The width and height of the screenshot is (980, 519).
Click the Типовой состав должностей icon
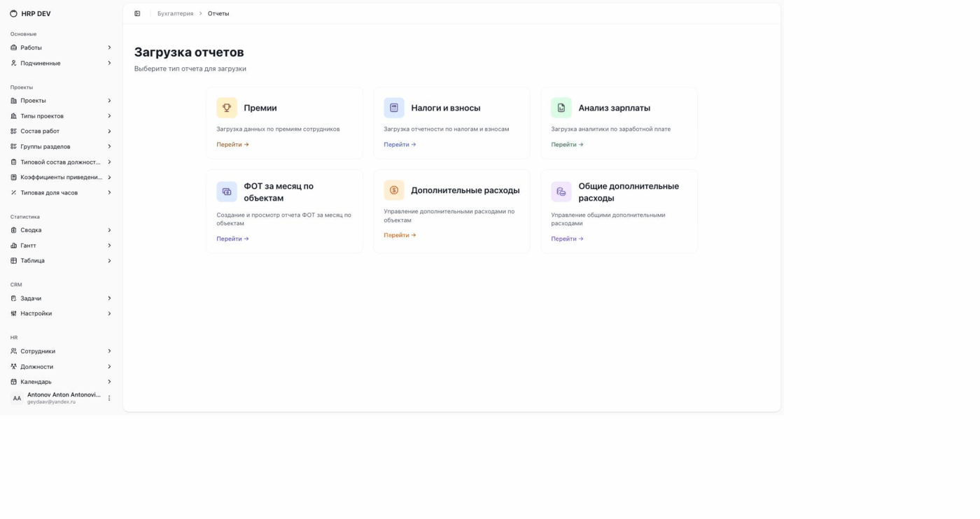(x=13, y=162)
